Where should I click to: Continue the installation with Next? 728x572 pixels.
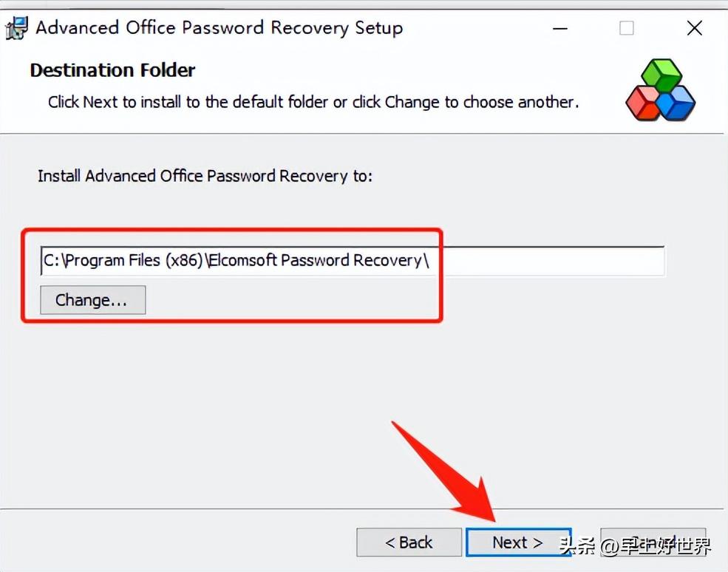coord(518,542)
